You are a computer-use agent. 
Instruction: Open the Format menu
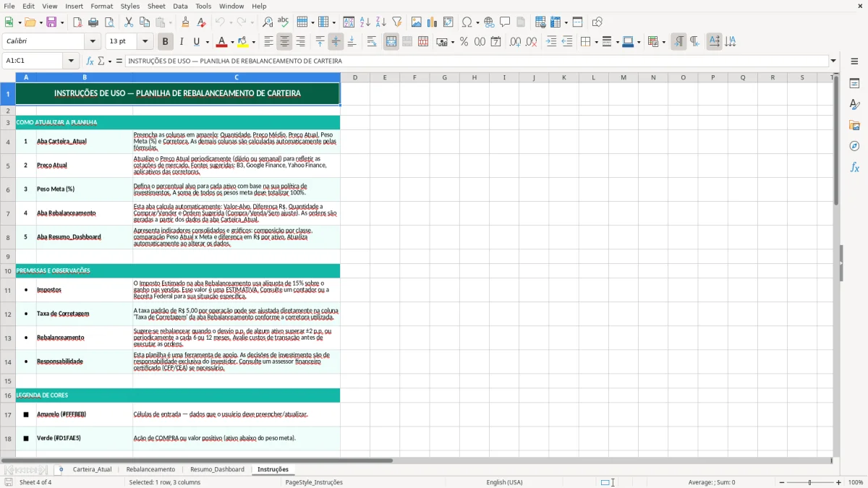[101, 6]
